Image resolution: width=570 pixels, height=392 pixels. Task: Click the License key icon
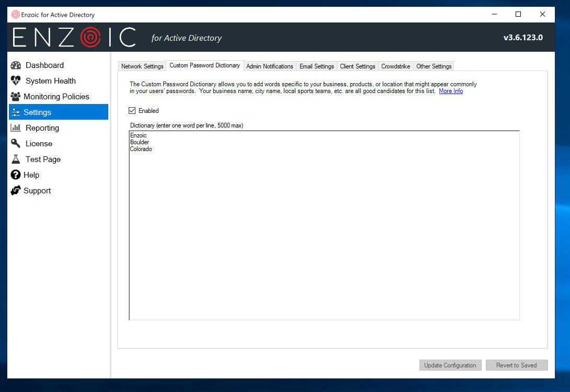tap(16, 144)
